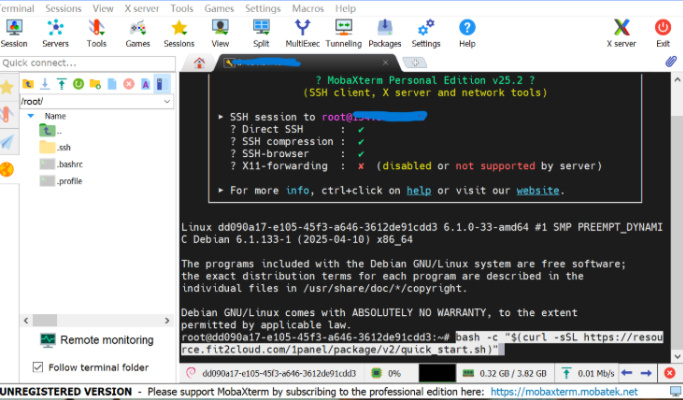Start the X server toolbar icon
The image size is (683, 400).
622,33
